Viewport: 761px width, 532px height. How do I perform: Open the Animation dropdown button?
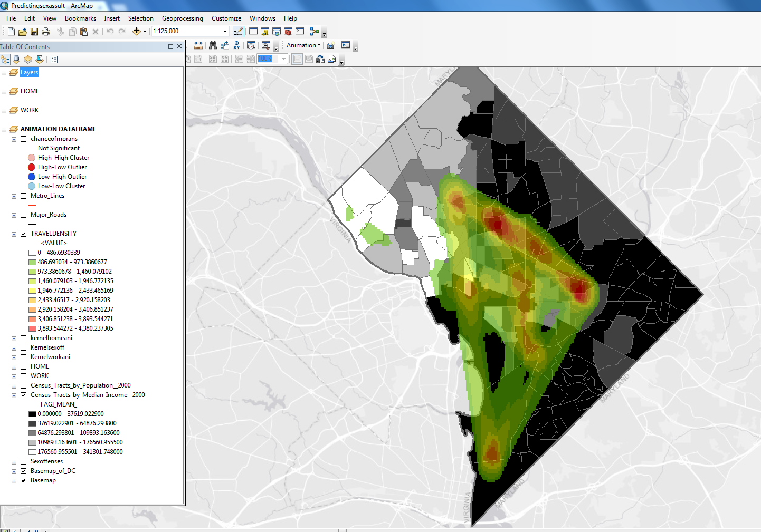(303, 45)
